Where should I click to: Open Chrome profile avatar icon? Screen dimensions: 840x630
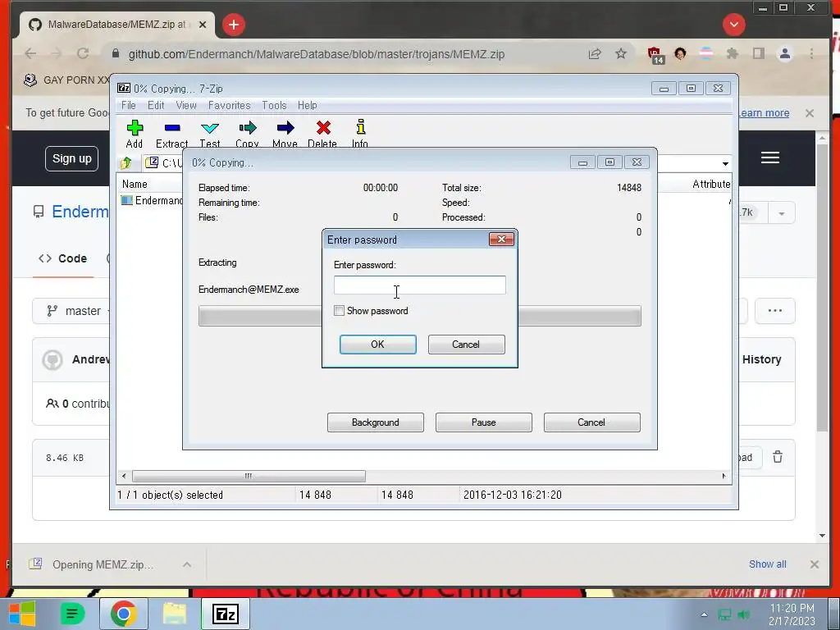tap(785, 53)
